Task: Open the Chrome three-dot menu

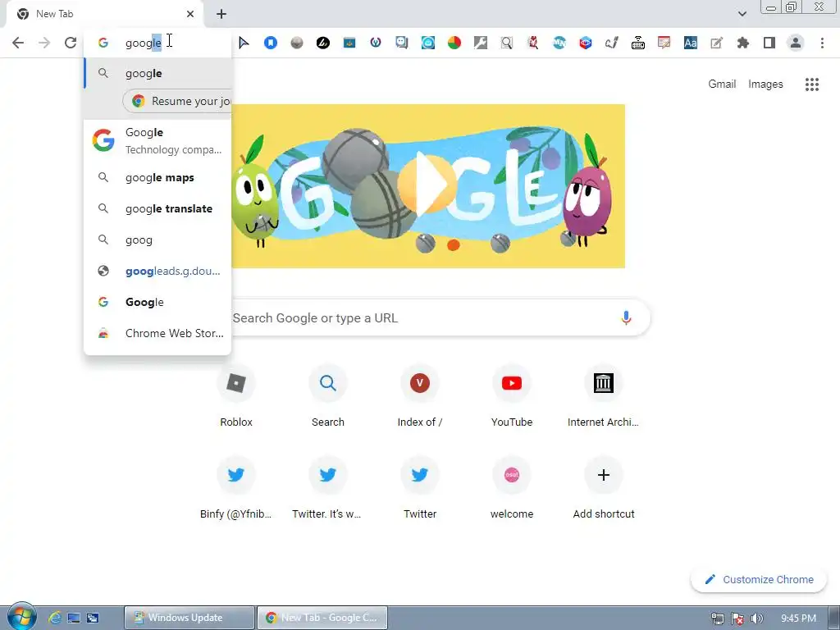Action: coord(822,43)
